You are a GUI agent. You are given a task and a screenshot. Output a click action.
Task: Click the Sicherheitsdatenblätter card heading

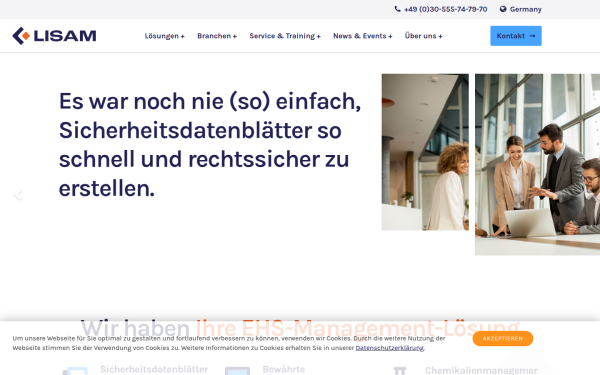pyautogui.click(x=154, y=370)
